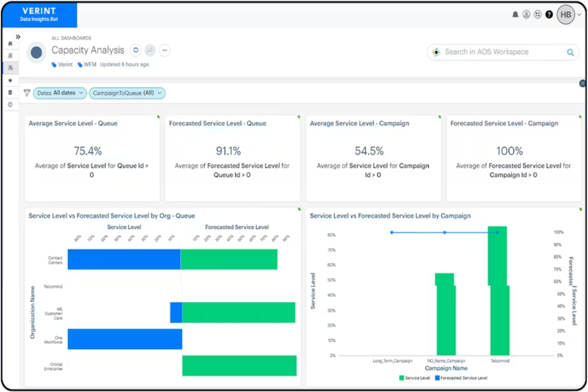This screenshot has height=392, width=588.
Task: Click the blue One Workforce bar
Action: click(x=125, y=339)
